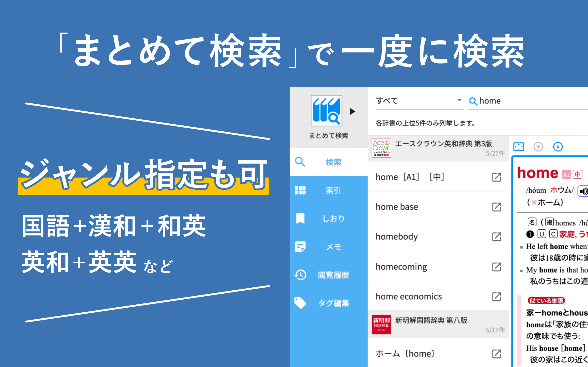
Task: Open the 閲覧履歴 (history) sidebar icon
Action: pyautogui.click(x=300, y=274)
